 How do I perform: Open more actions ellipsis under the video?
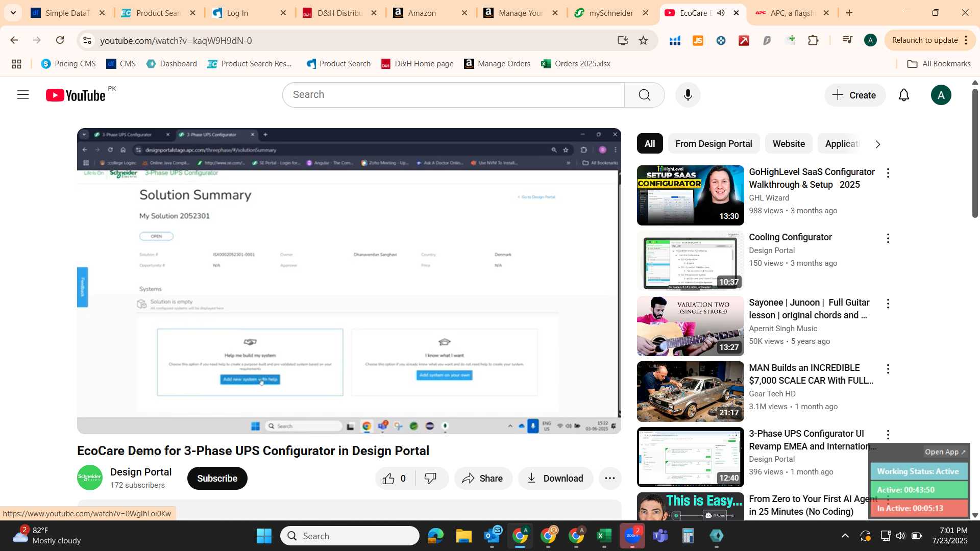click(609, 479)
